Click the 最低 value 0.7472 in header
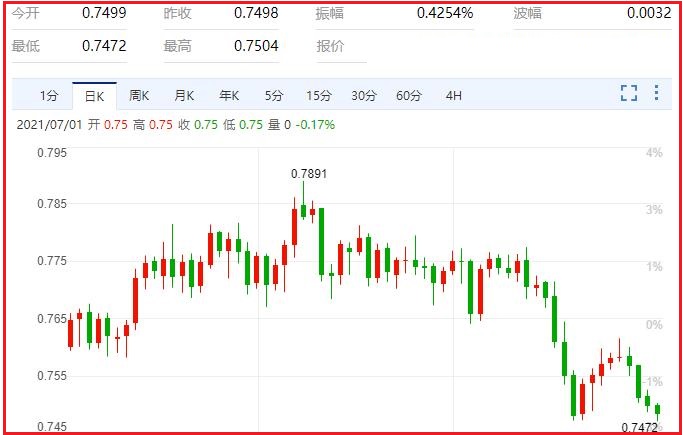The image size is (683, 435). [104, 46]
